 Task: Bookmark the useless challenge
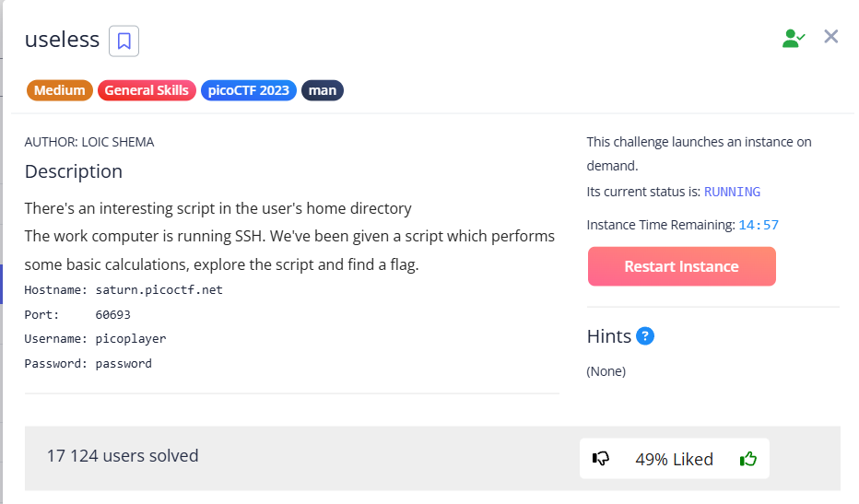(124, 41)
